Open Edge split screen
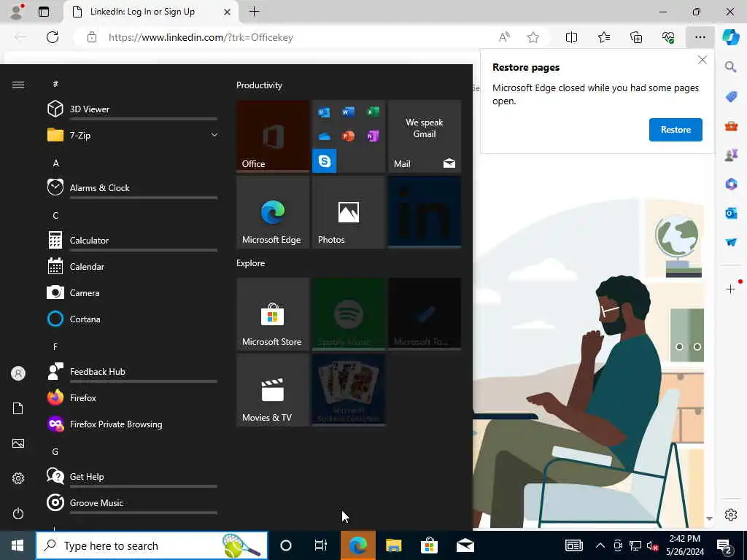Image resolution: width=747 pixels, height=560 pixels. (571, 37)
